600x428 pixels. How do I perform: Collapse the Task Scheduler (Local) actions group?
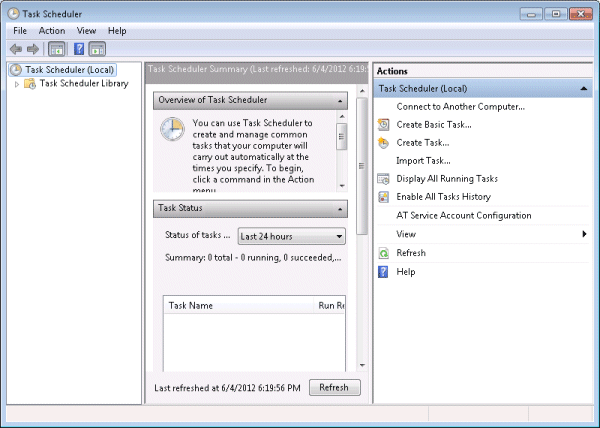(x=584, y=89)
